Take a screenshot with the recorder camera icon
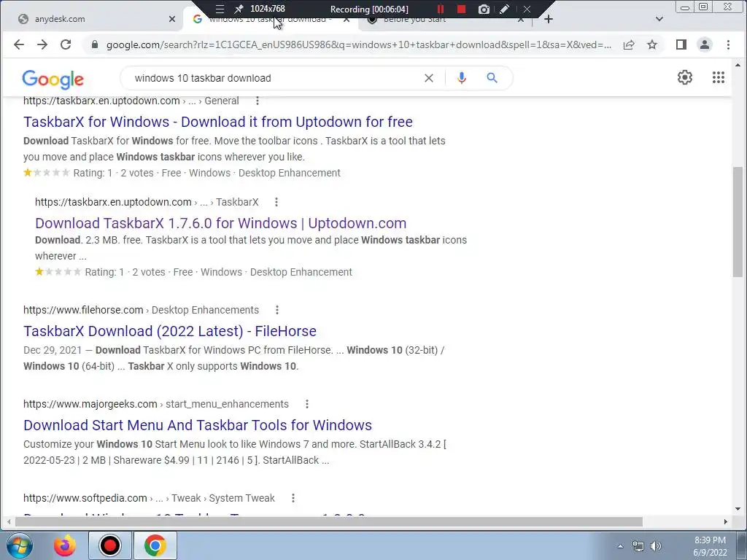Screen dimensions: 747x560 pos(484,9)
